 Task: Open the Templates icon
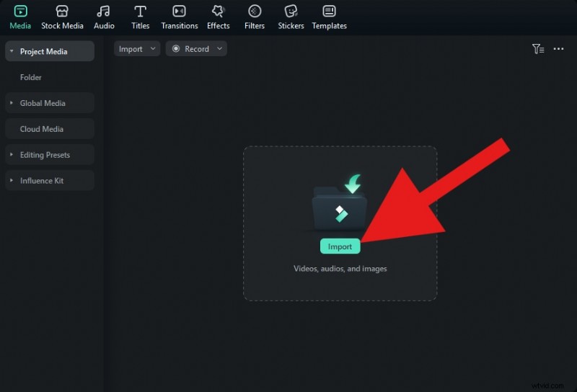329,12
